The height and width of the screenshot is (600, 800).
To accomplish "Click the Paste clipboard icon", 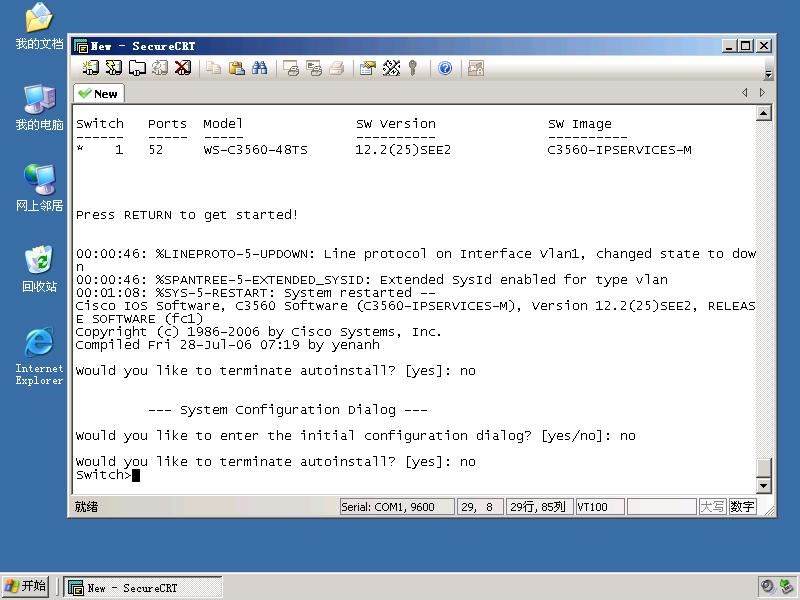I will (x=236, y=68).
